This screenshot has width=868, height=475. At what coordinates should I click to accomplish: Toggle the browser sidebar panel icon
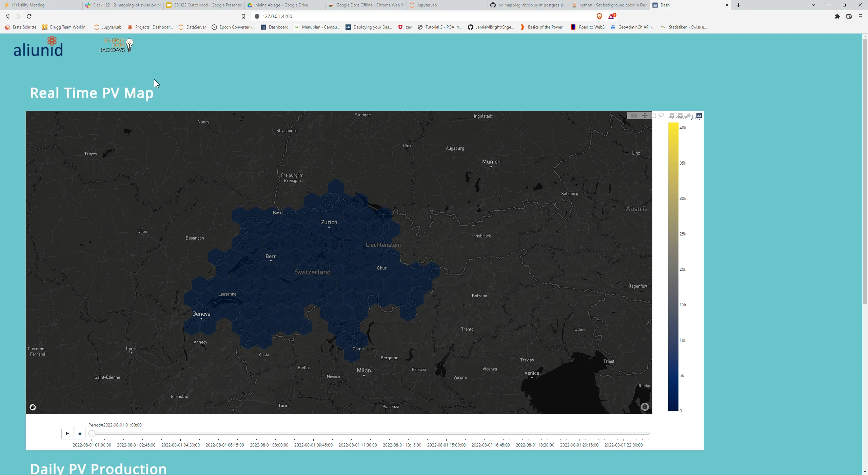[849, 16]
